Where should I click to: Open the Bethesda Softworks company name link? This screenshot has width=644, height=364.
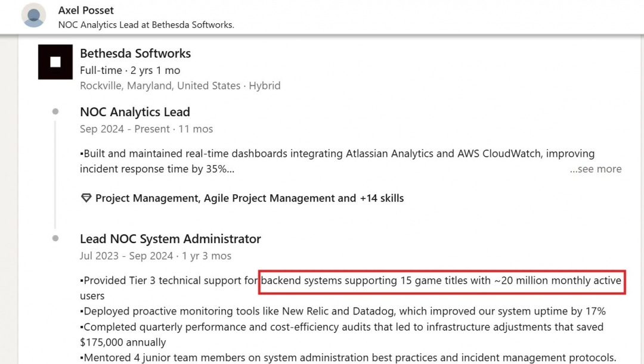(x=135, y=54)
